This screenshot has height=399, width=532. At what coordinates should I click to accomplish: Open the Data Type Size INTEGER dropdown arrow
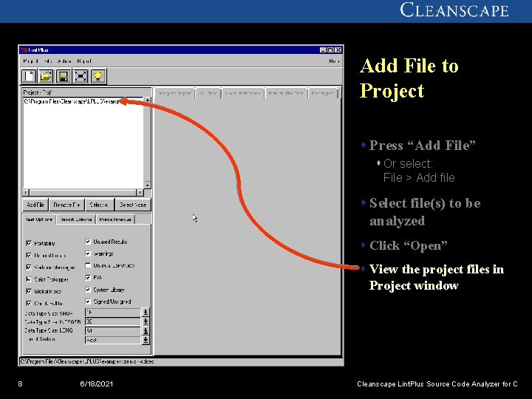pyautogui.click(x=146, y=321)
